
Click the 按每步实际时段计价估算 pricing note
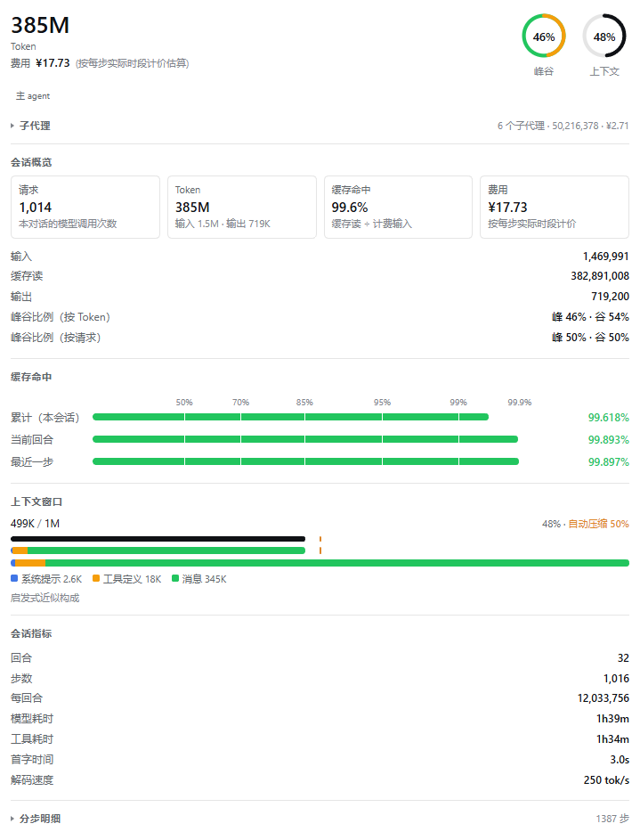tap(132, 63)
